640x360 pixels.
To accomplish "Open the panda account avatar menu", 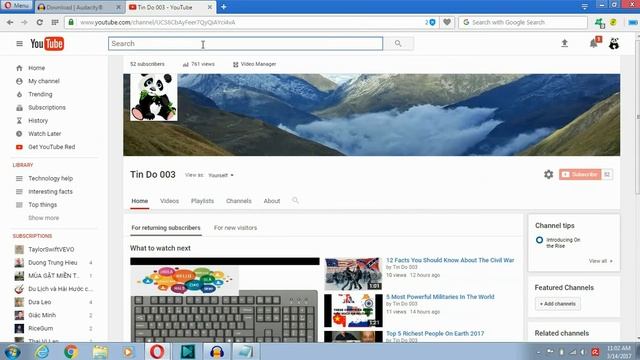I will tap(614, 43).
